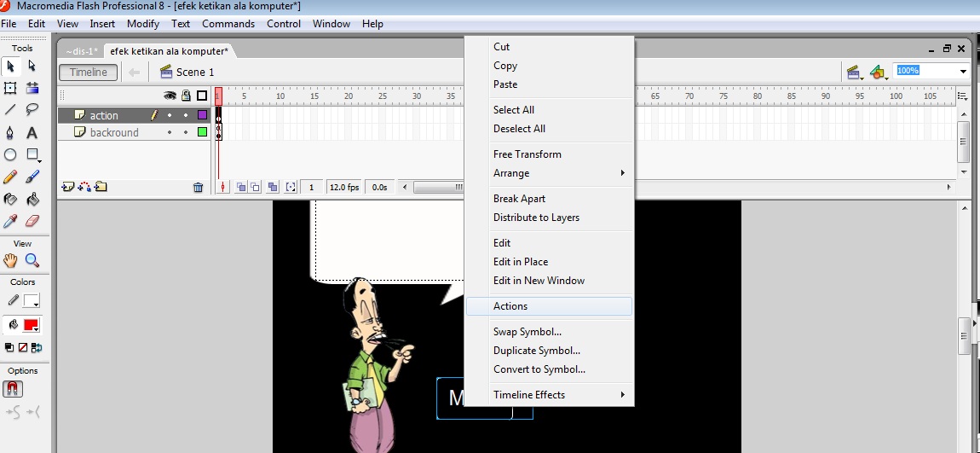Click the red fill color swatch
This screenshot has height=453, width=980.
click(31, 325)
